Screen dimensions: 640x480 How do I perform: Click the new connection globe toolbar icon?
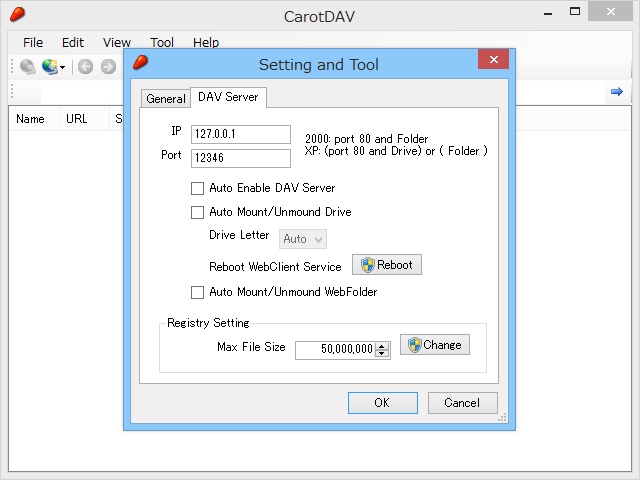click(50, 67)
